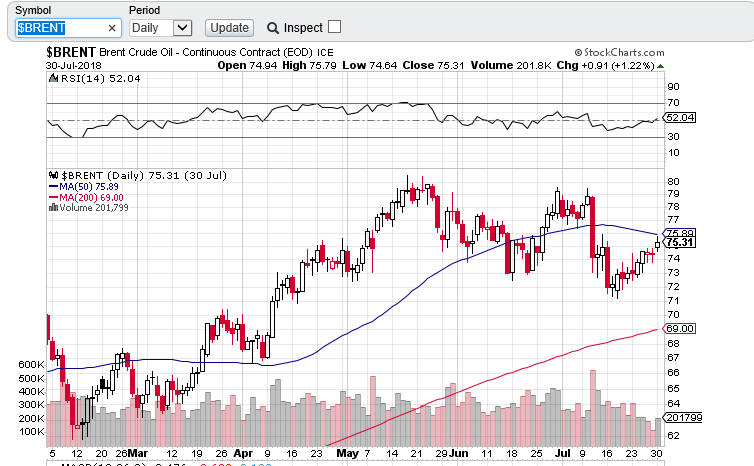Click the Low 74.64 header value
754x466 pixels.
(370, 65)
